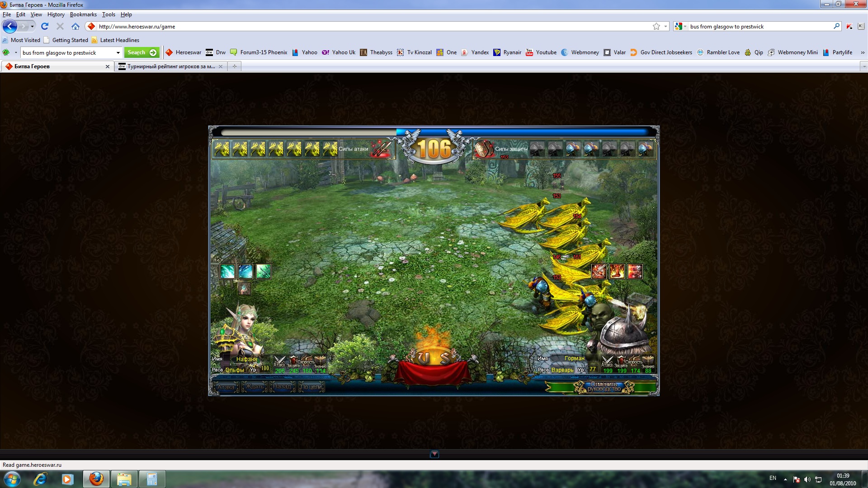Select the last blue-helmet defense slot

(646, 149)
